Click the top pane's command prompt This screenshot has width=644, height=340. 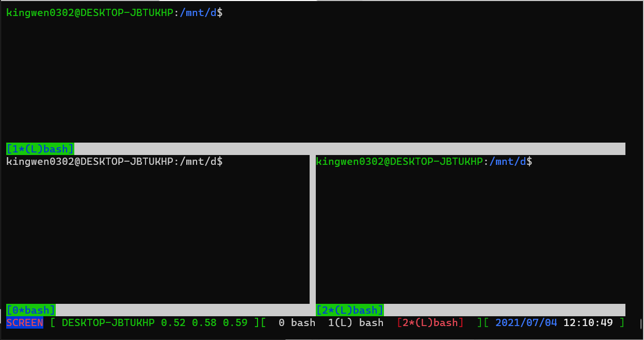[114, 13]
